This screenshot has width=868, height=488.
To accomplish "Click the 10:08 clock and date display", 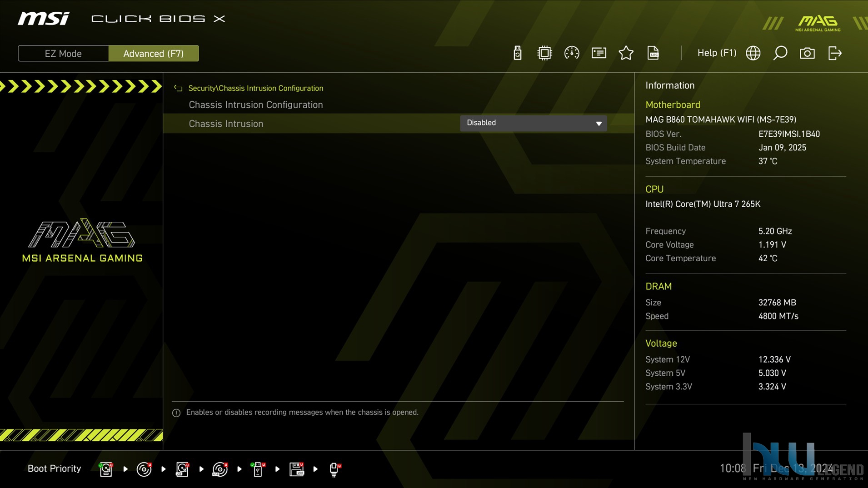I will tap(776, 468).
